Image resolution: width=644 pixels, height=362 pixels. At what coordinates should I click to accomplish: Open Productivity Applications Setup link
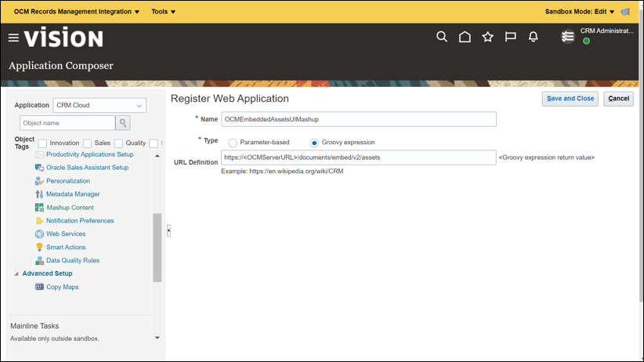[89, 154]
